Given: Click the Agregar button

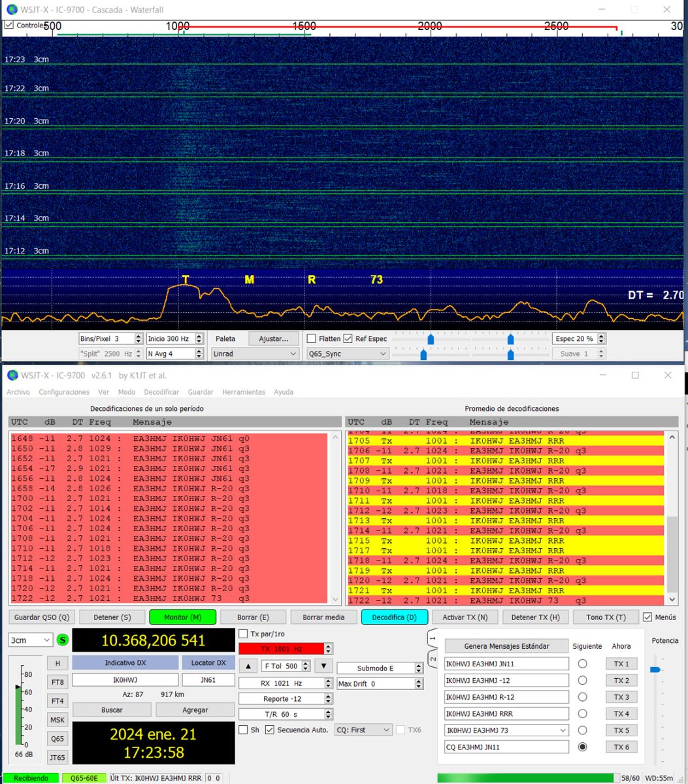Looking at the screenshot, I should click(195, 710).
